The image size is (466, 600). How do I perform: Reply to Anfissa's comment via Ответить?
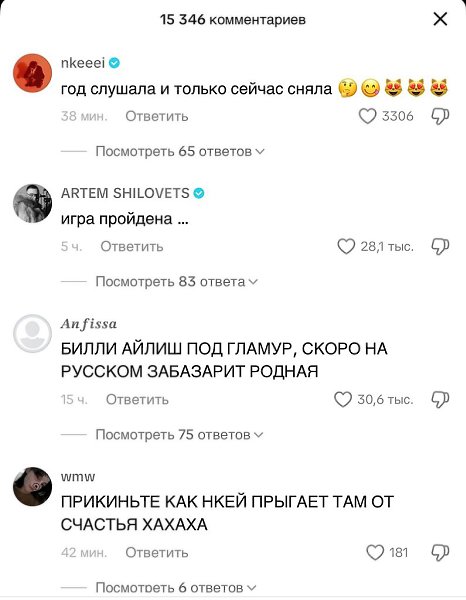tap(137, 400)
